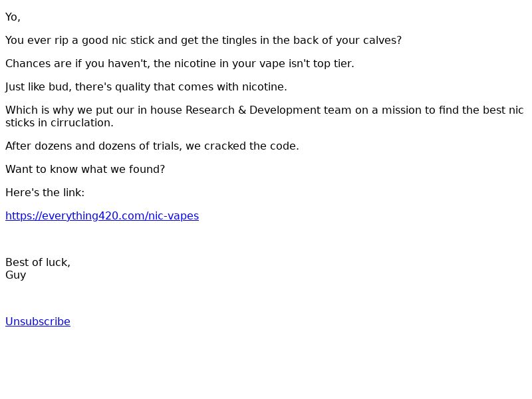Click the 'Just like bud' sentence
Screen dimensions: 532x399
(146, 87)
